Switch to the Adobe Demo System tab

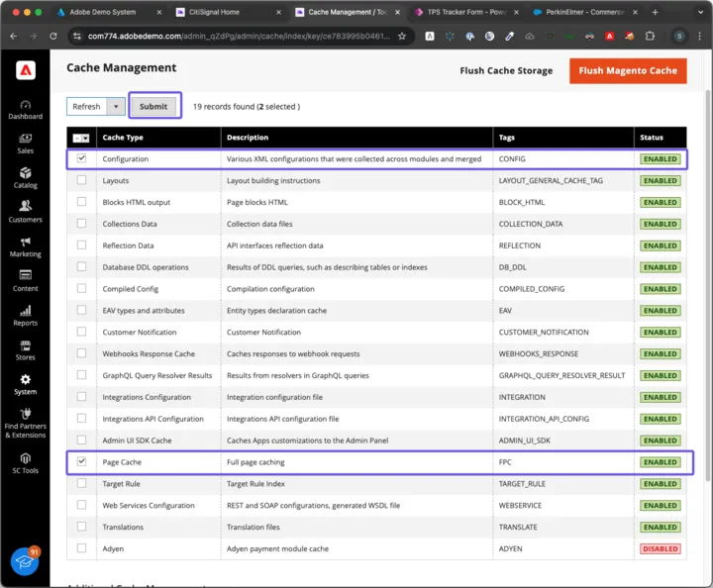[103, 12]
